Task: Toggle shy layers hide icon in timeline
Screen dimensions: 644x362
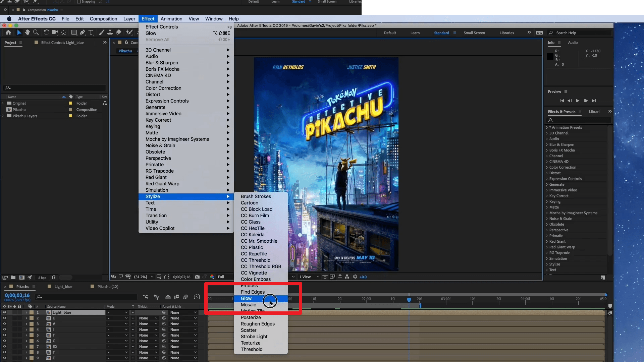Action: coord(168,297)
